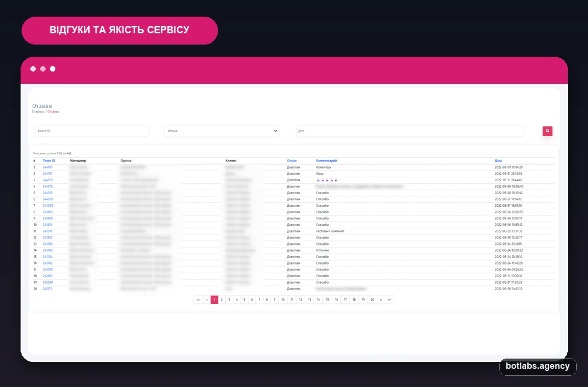Open the Отзыв filter dropdown
This screenshot has height=387, width=588.
[221, 131]
